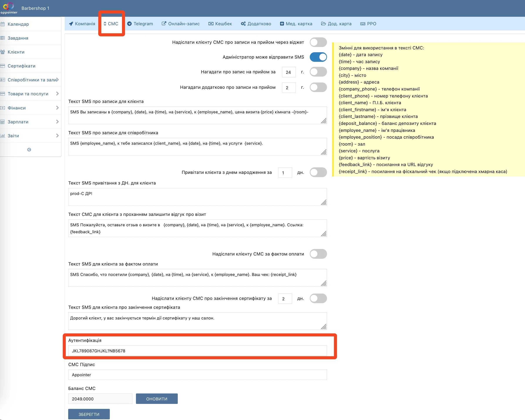
Task: Toggle SMS to client about widget bookings
Action: coord(318,42)
